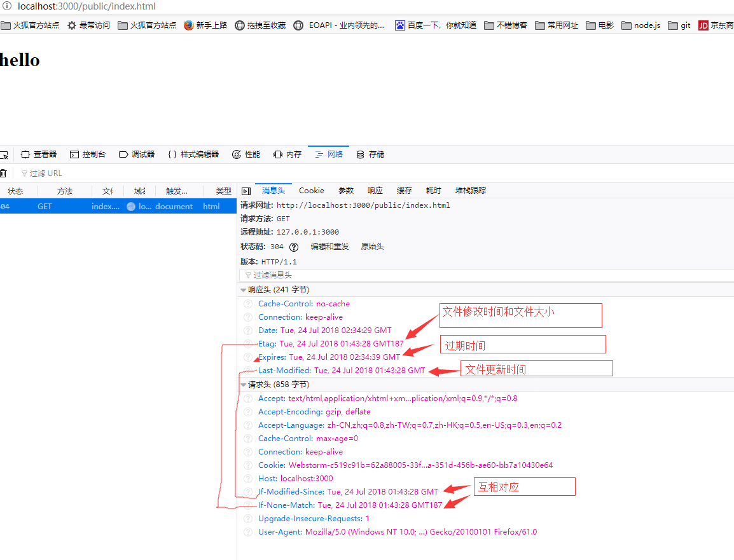
Task: Click help icon beside Cache-Control: no-cache
Action: (248, 304)
